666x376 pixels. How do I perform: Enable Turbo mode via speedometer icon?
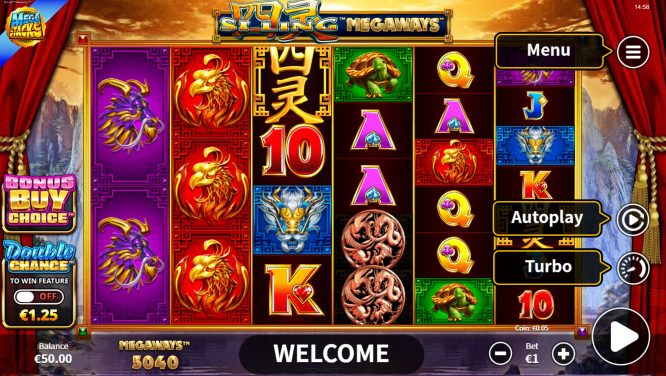pos(633,269)
